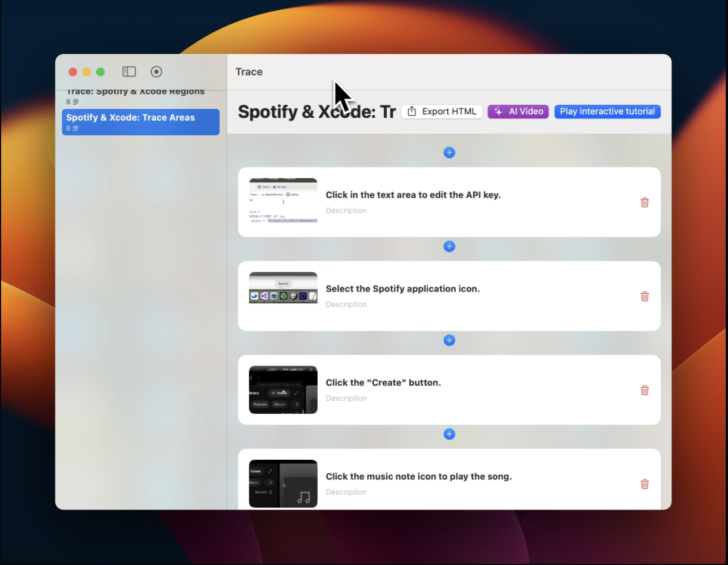The width and height of the screenshot is (728, 565).
Task: Toggle the sidebar panel icon
Action: tap(129, 72)
